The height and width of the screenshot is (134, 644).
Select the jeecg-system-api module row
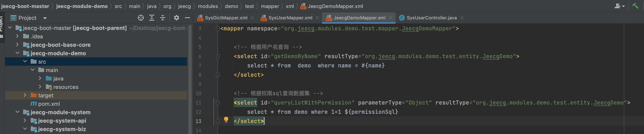click(x=96, y=121)
